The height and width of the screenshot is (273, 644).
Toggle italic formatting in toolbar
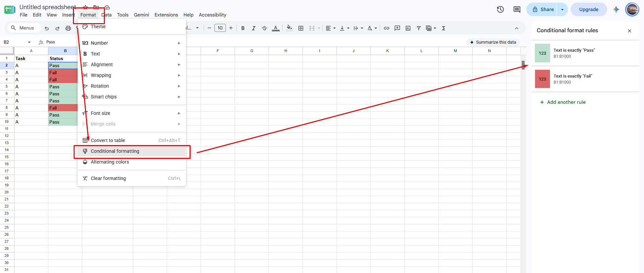point(253,28)
